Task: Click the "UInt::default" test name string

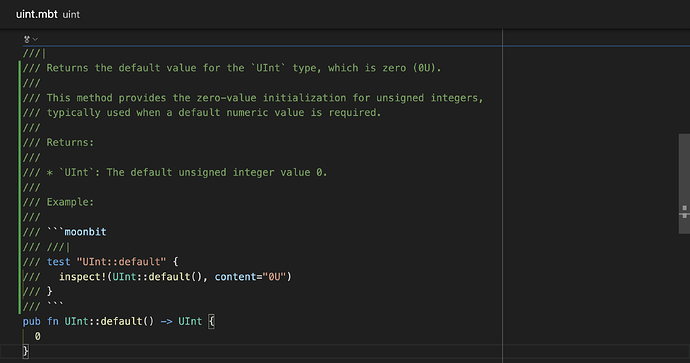Action: (121, 261)
